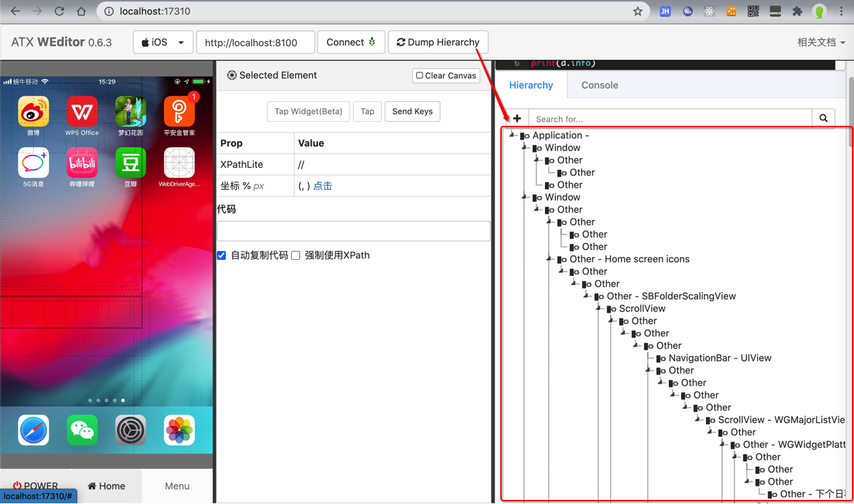Click the POWER button below phone
The image size is (854, 504).
coord(36,485)
